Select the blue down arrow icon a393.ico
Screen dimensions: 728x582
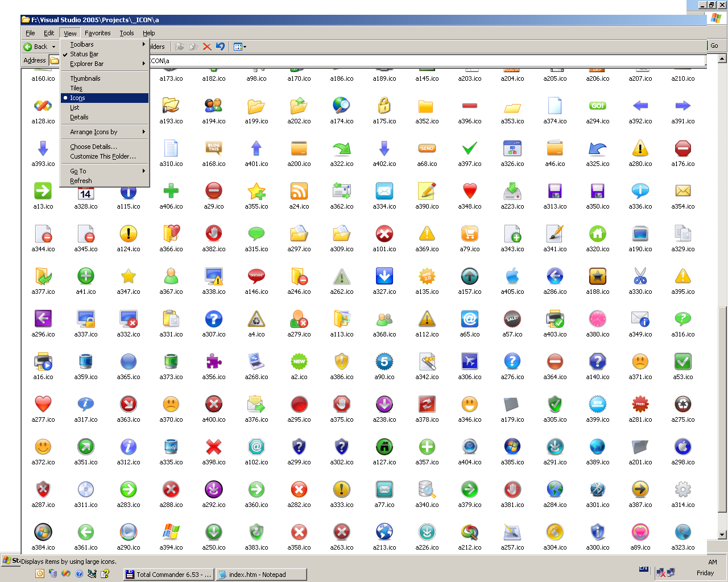coord(43,148)
